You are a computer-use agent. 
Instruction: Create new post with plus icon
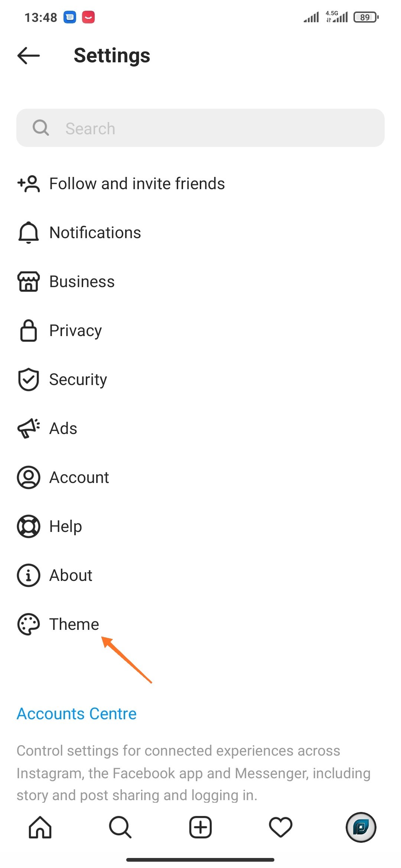(x=200, y=827)
